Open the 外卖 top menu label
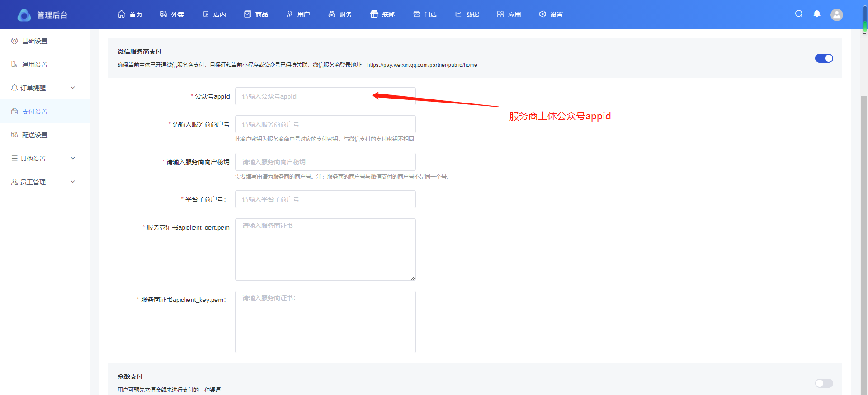Image resolution: width=868 pixels, height=395 pixels. (x=178, y=14)
